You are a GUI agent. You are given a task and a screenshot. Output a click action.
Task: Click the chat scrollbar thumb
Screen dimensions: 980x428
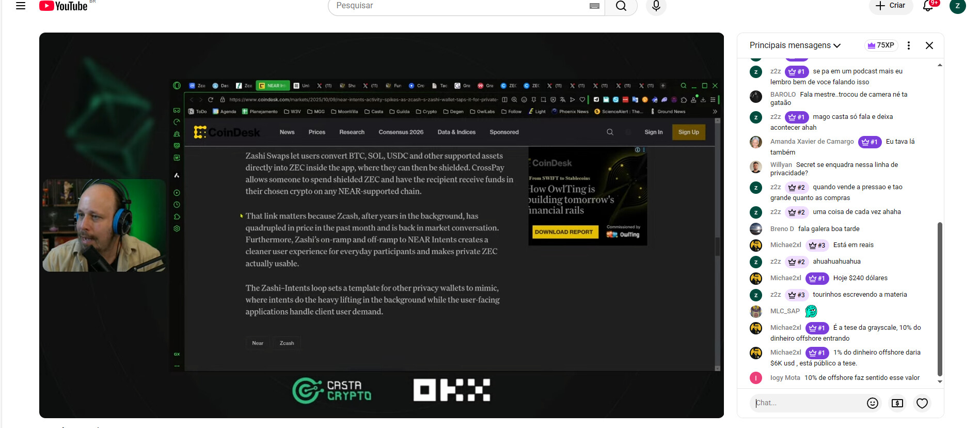click(940, 299)
